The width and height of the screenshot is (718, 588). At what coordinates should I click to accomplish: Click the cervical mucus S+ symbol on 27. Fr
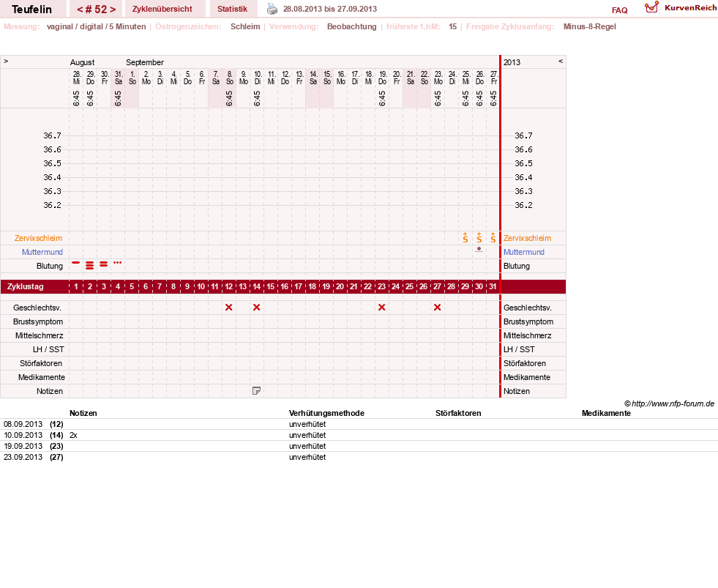pyautogui.click(x=493, y=237)
